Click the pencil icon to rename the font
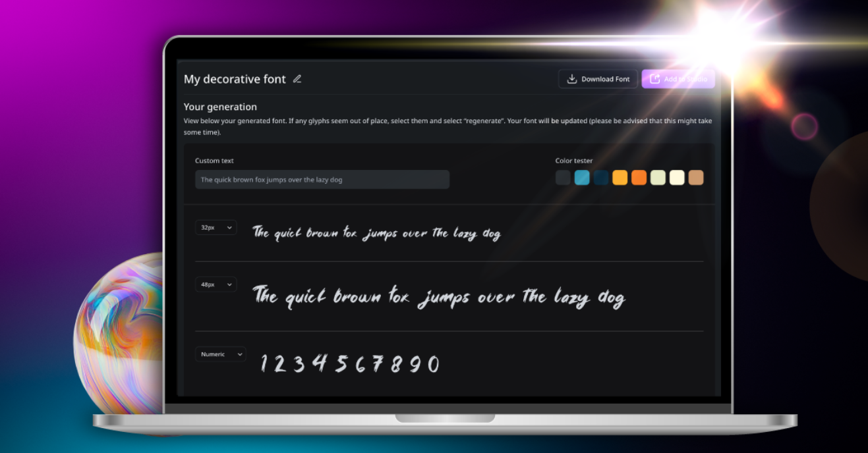 pyautogui.click(x=297, y=79)
